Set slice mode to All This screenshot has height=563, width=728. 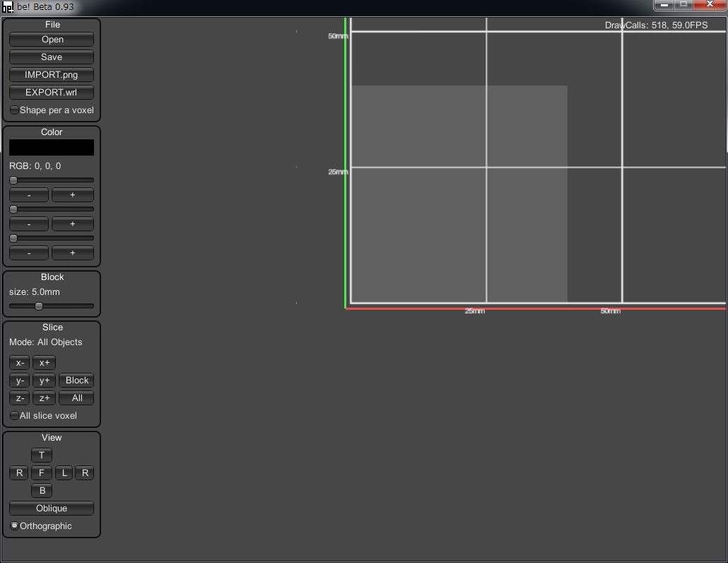[x=76, y=398]
